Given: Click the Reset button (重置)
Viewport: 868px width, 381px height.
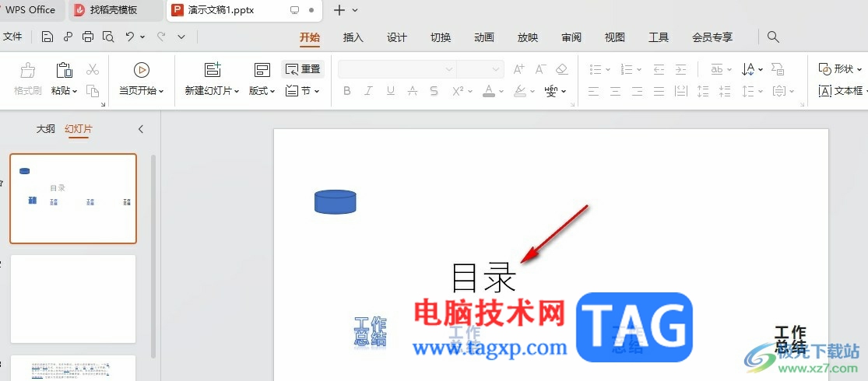Looking at the screenshot, I should (303, 70).
